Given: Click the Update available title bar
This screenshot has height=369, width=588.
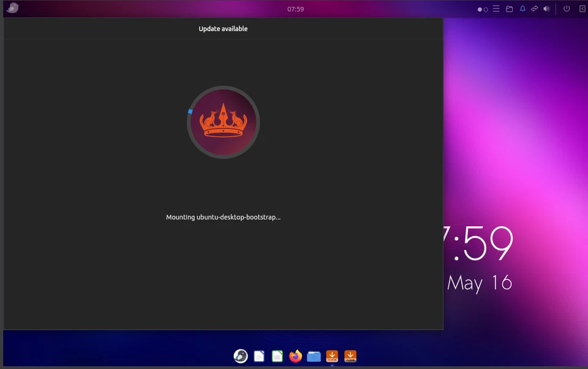Looking at the screenshot, I should 223,28.
